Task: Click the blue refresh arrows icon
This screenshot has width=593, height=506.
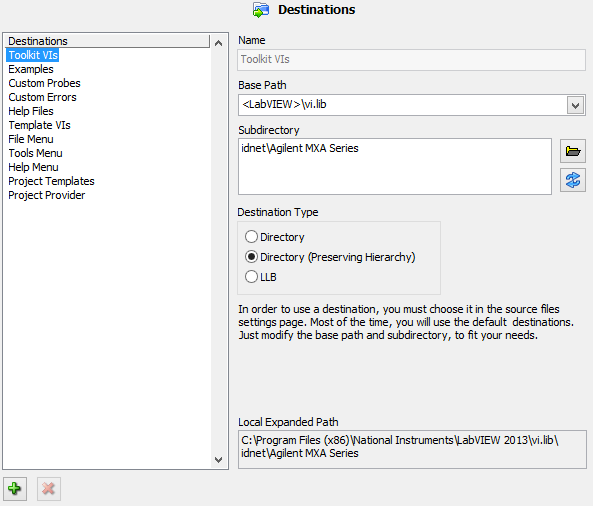Action: click(x=573, y=180)
